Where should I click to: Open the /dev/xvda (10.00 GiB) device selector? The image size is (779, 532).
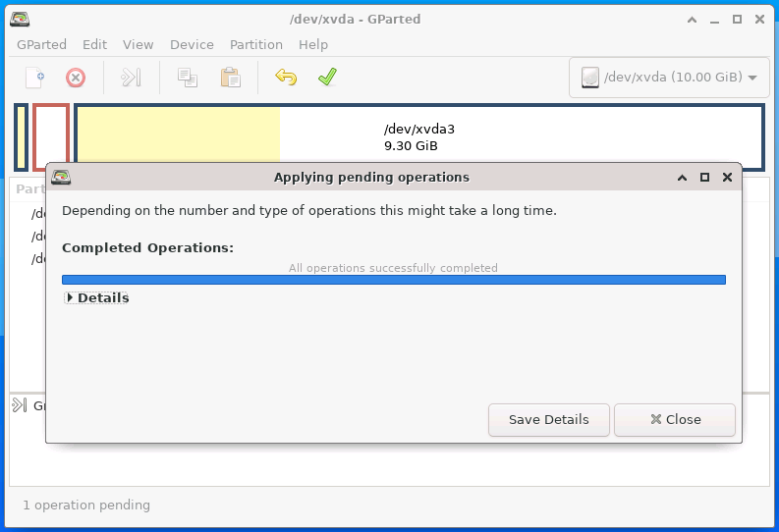669,78
